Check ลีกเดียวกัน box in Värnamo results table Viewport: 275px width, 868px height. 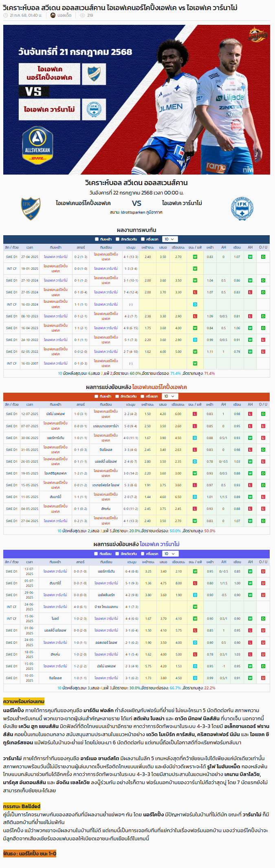tap(117, 554)
